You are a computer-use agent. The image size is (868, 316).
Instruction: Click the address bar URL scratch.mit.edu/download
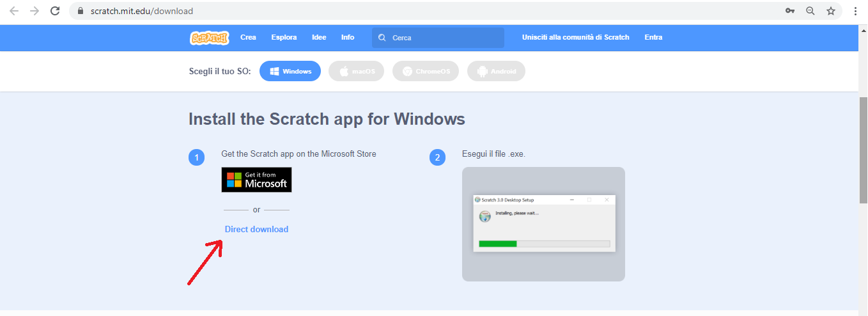pos(142,11)
